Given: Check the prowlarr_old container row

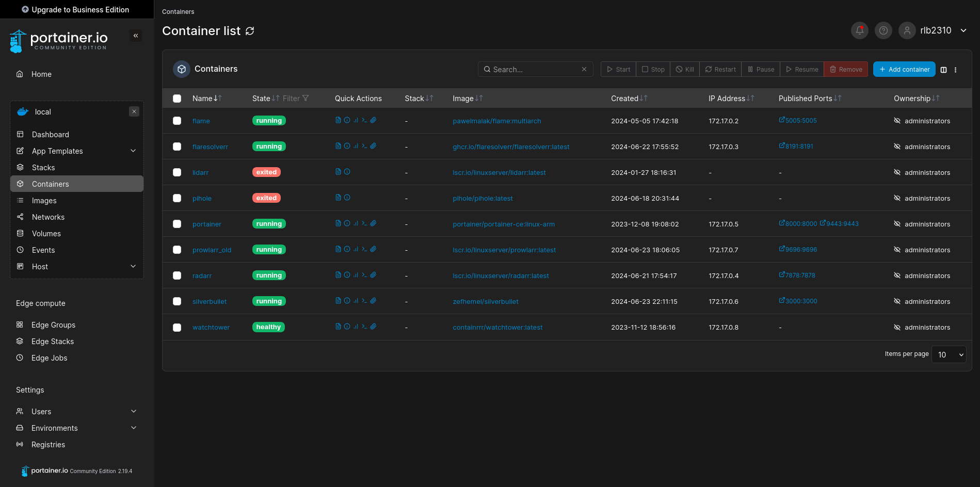Looking at the screenshot, I should pyautogui.click(x=177, y=250).
